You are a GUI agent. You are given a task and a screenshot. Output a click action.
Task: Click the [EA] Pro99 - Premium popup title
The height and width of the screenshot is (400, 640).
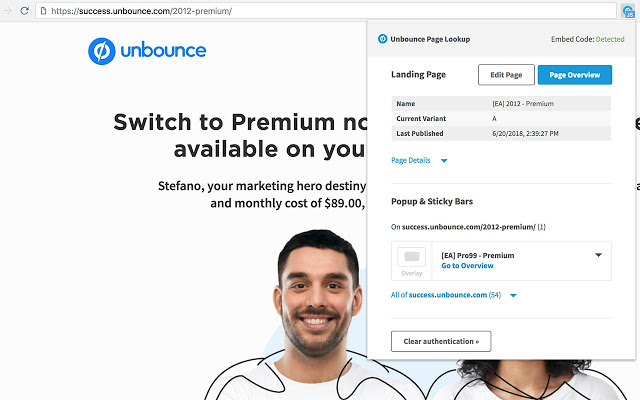click(x=478, y=256)
